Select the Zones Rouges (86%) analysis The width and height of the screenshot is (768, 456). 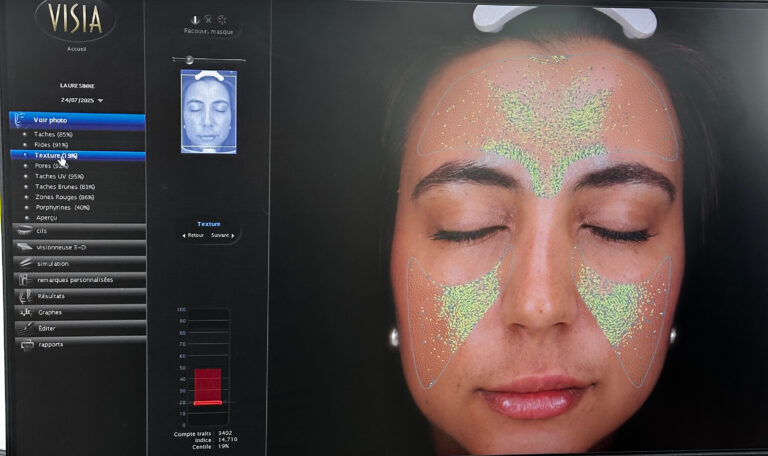[64, 197]
